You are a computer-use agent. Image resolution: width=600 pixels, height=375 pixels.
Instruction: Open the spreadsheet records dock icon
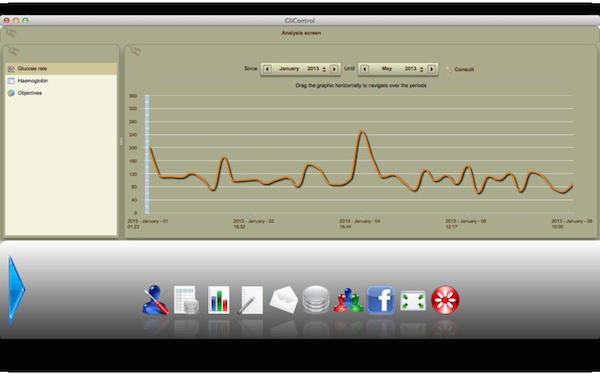(x=186, y=300)
